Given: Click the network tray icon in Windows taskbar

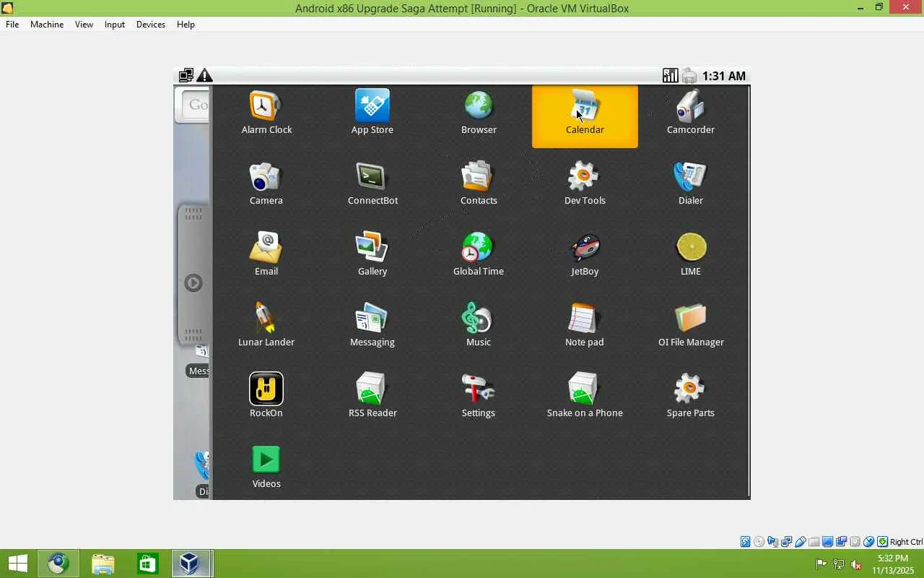Looking at the screenshot, I should (839, 564).
